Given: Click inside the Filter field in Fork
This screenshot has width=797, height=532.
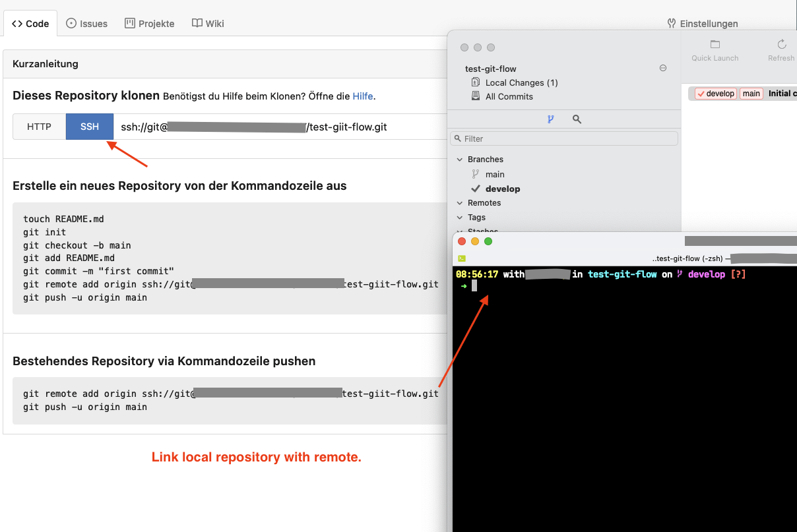Looking at the screenshot, I should (564, 138).
